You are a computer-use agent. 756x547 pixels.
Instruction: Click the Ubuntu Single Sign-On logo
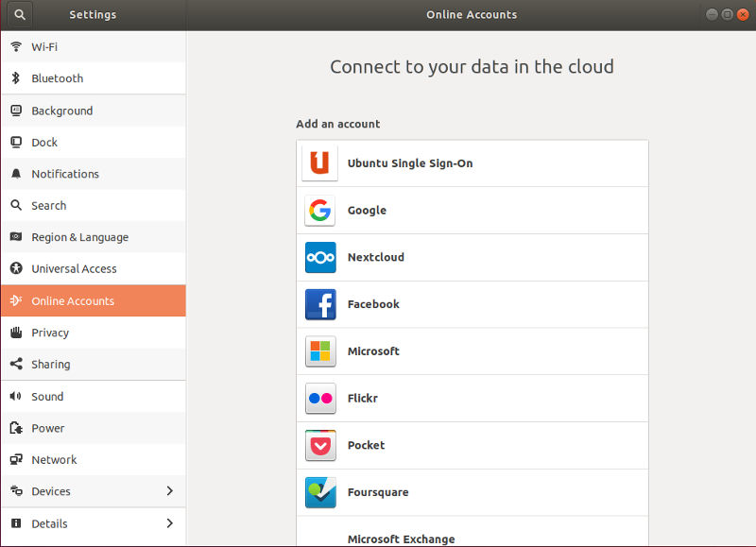318,162
